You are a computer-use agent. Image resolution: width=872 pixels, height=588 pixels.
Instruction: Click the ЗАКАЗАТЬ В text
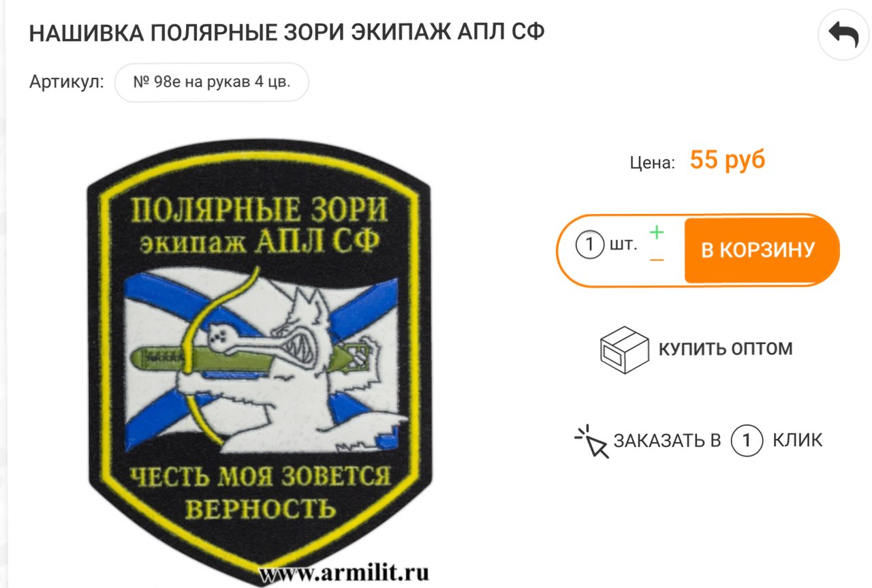[x=667, y=441]
